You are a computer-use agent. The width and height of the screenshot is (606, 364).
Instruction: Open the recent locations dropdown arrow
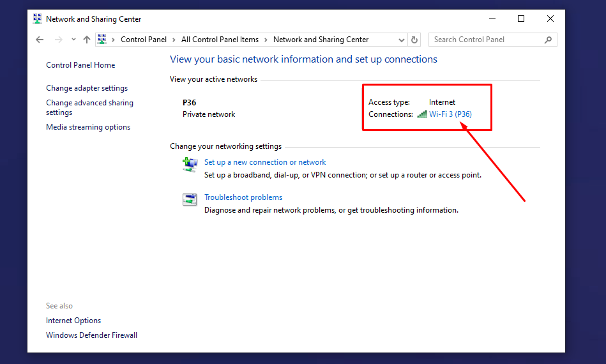[x=73, y=40]
